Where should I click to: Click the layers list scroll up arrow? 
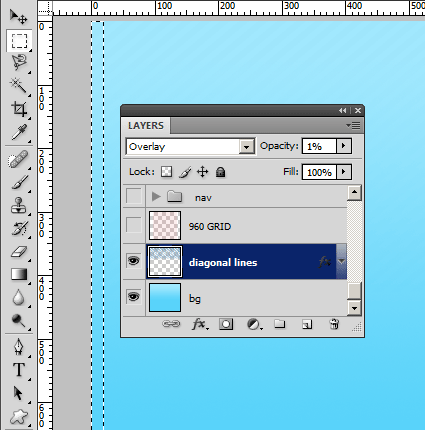point(354,193)
